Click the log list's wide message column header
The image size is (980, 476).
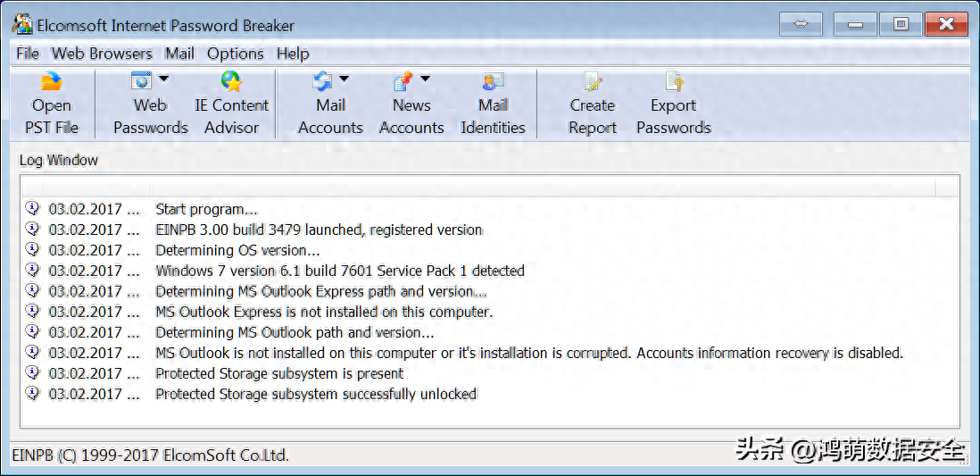point(544,187)
